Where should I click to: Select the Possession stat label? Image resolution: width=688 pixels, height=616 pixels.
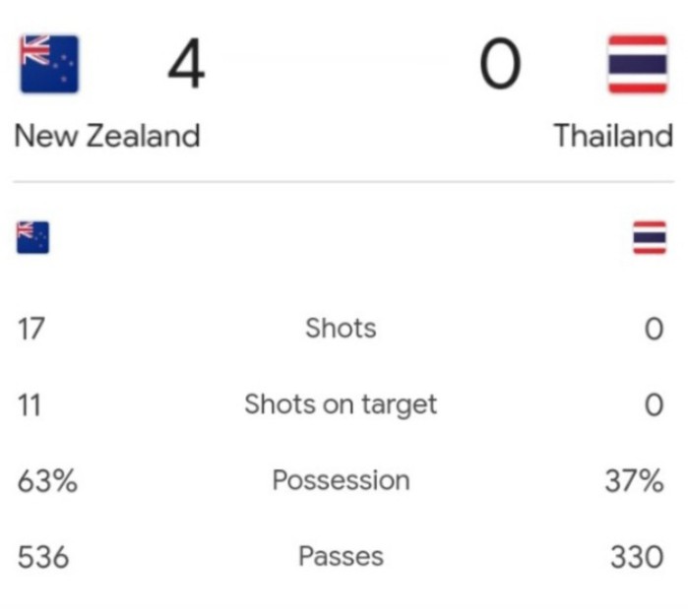(x=341, y=480)
